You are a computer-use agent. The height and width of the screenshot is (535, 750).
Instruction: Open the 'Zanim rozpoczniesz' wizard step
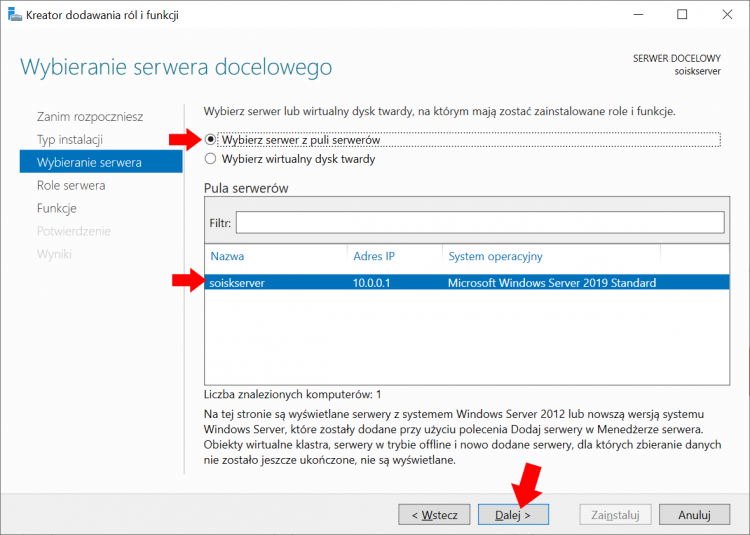coord(90,117)
